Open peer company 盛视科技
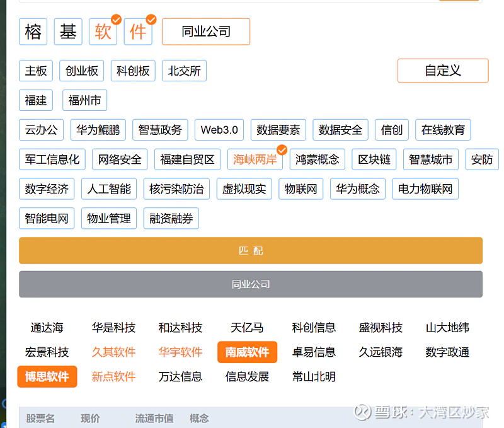The height and width of the screenshot is (428, 504). 381,328
